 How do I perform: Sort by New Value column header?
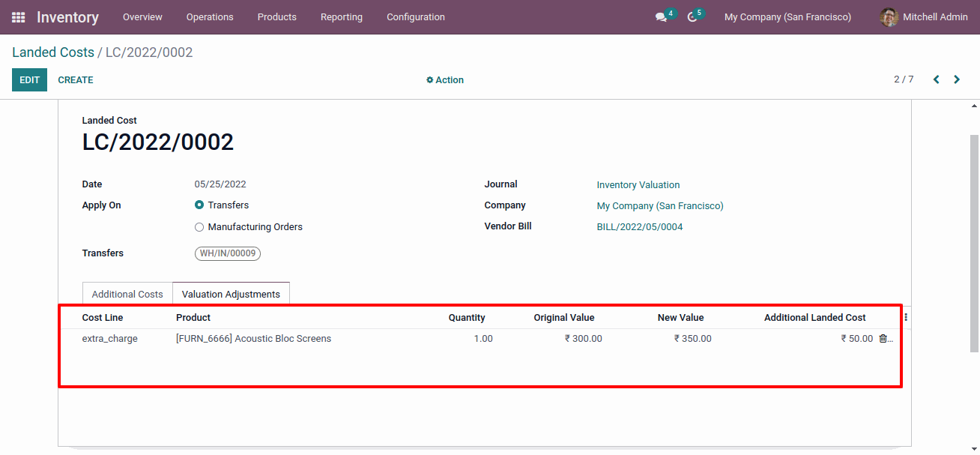click(x=681, y=318)
